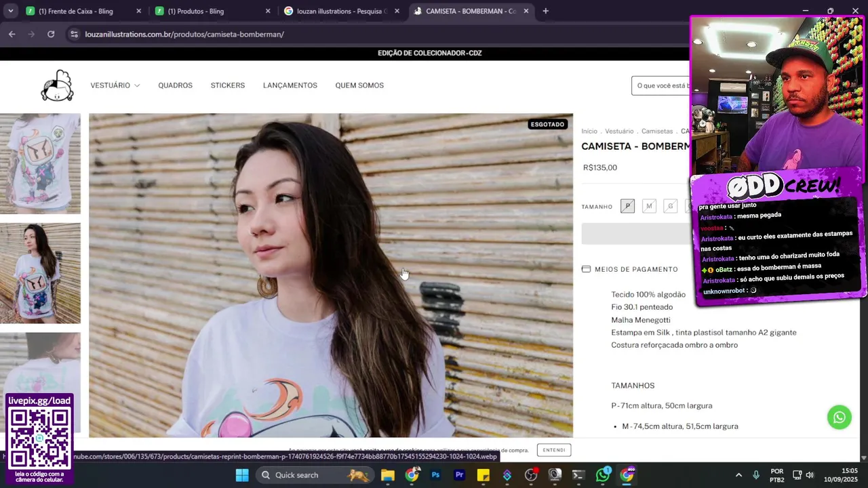Open Meios de Pagamento link

636,269
